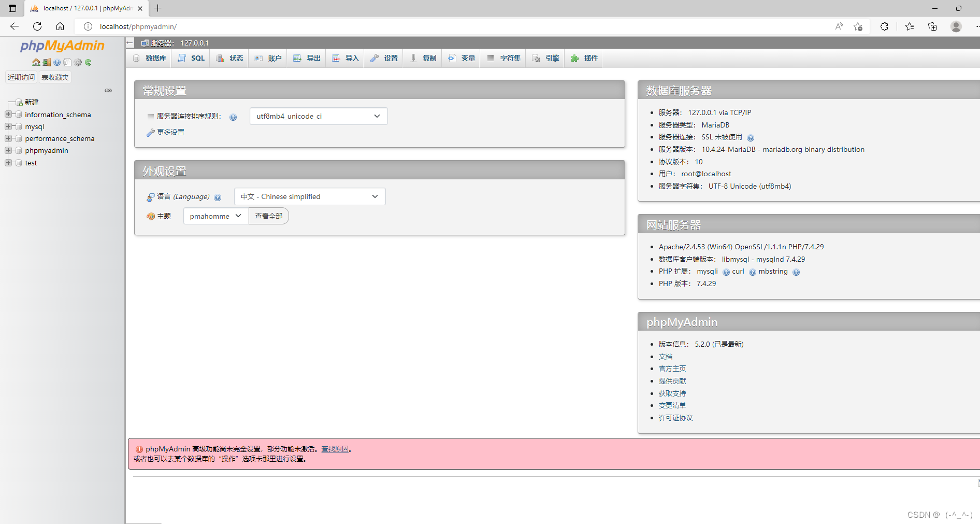Click the Home icon under phpMyAdmin logo
The width and height of the screenshot is (980, 524).
(36, 62)
